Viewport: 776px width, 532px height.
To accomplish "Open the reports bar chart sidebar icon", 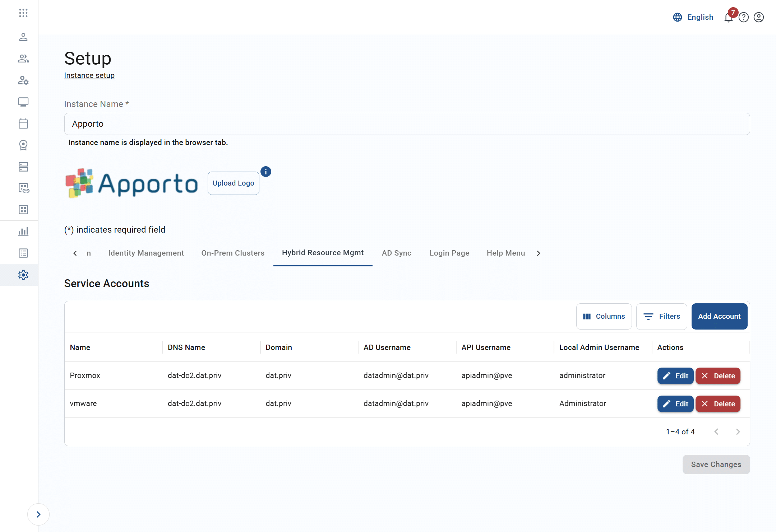I will pyautogui.click(x=23, y=232).
